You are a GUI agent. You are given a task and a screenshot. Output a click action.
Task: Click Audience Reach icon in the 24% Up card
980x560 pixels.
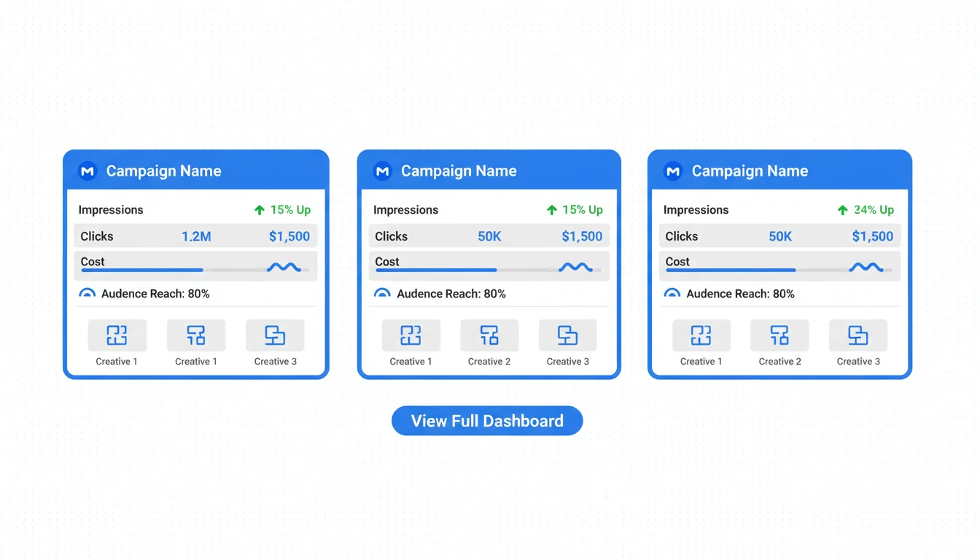[x=672, y=294]
